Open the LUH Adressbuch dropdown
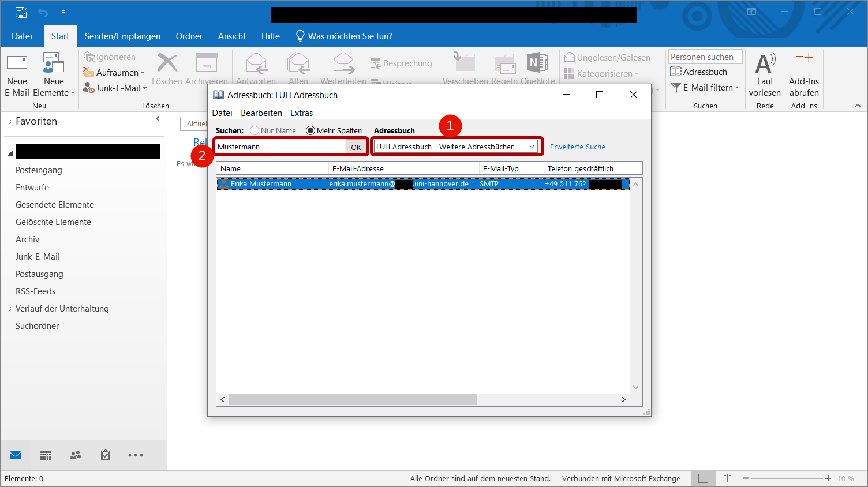The width and height of the screenshot is (868, 487). coord(456,147)
